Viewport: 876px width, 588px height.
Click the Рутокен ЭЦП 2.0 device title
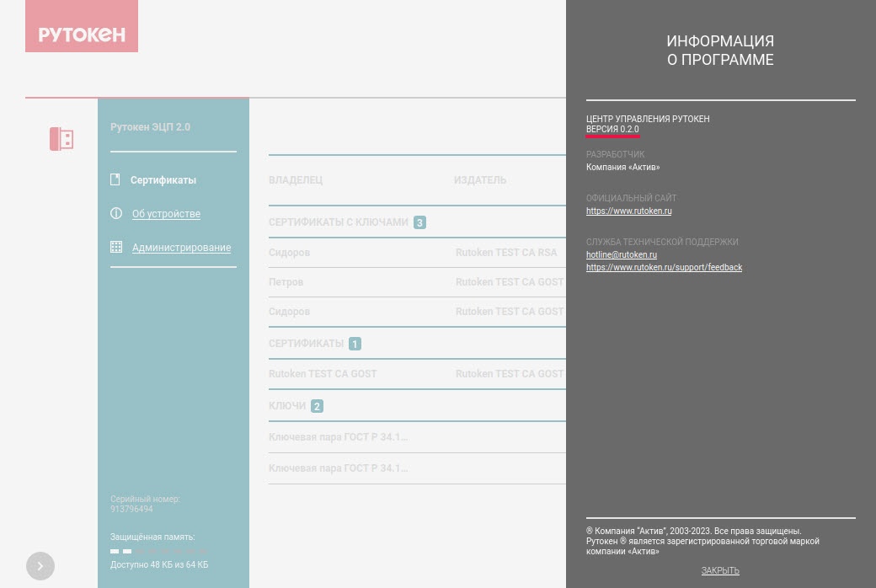150,127
